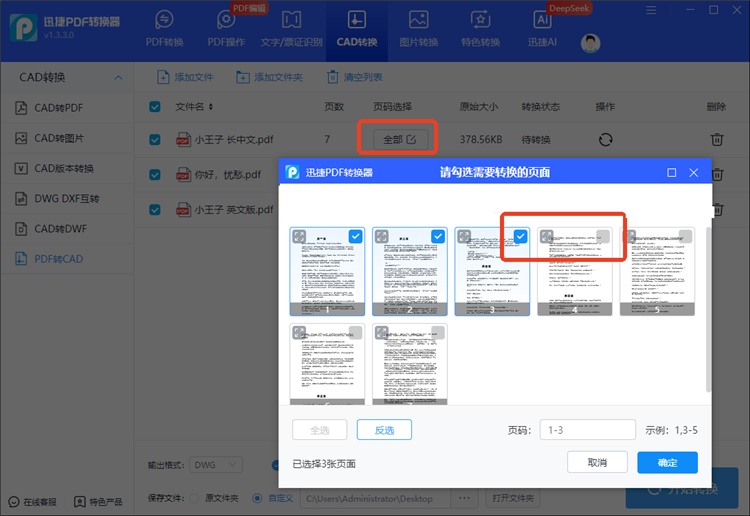
Task: Click 清空列表 toolbar button
Action: tap(354, 77)
